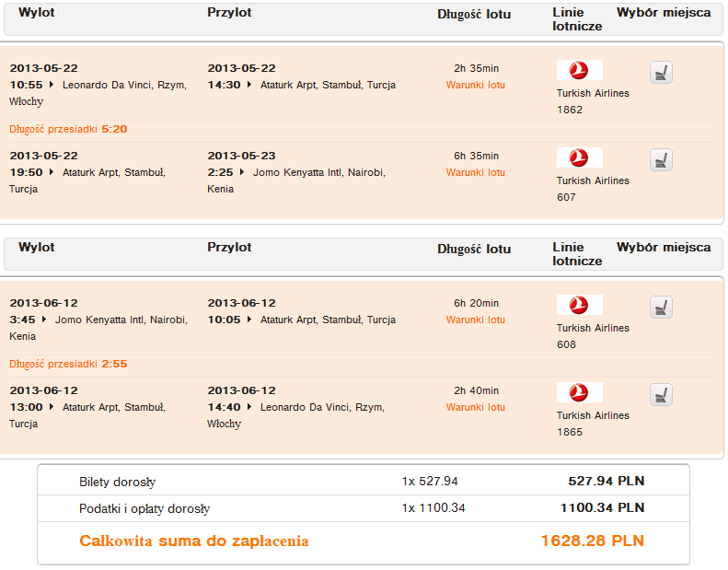Open Warunki lotu for the 2h 35min flight
Screen dimensions: 728x570
click(x=476, y=85)
